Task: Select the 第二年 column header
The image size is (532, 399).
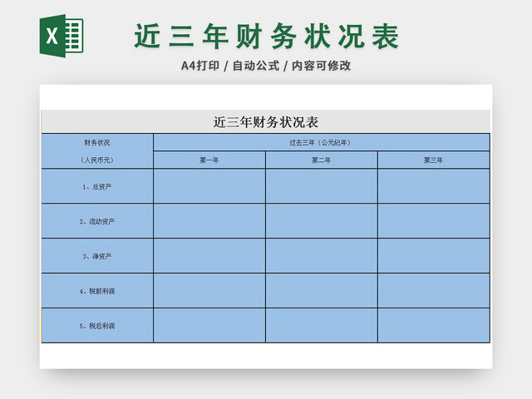Action: [322, 160]
